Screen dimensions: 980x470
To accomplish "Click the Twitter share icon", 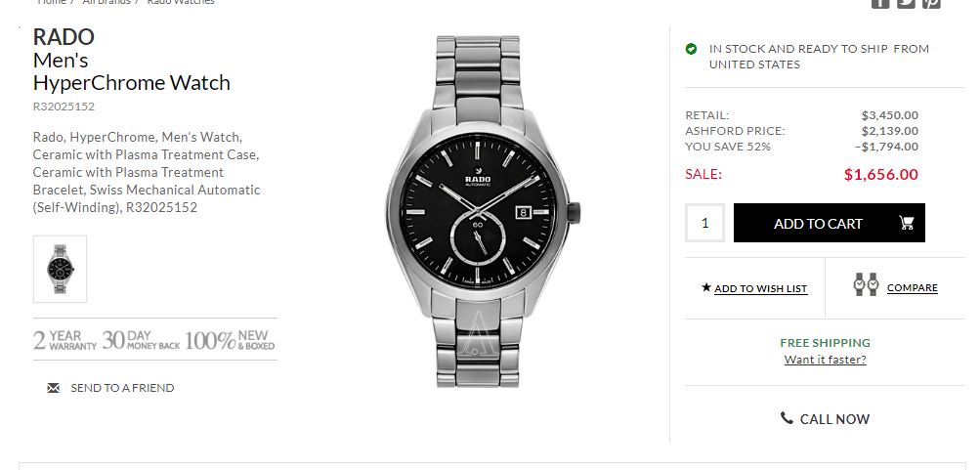I will [x=906, y=2].
